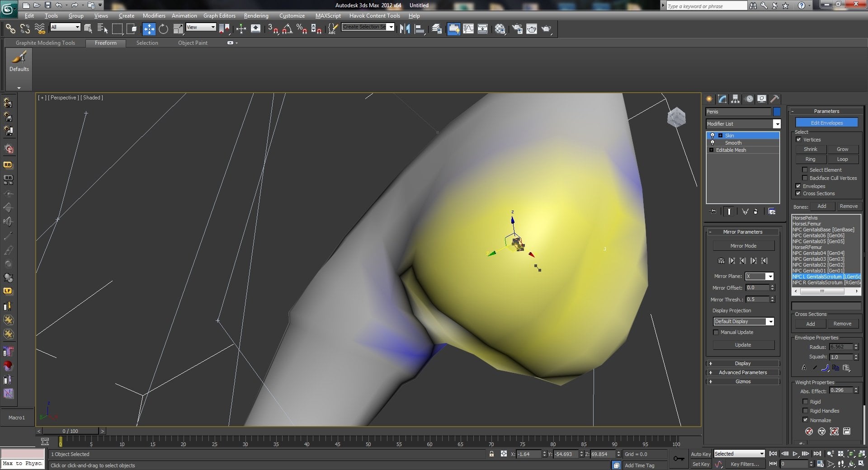Screen dimensions: 868x470
Task: Uncheck the Vertices checkbox
Action: tap(798, 140)
